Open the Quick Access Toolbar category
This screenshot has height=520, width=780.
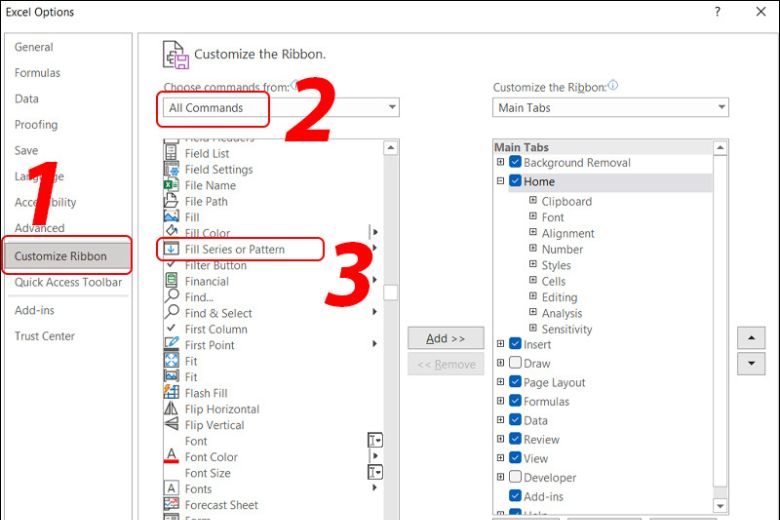tap(68, 282)
